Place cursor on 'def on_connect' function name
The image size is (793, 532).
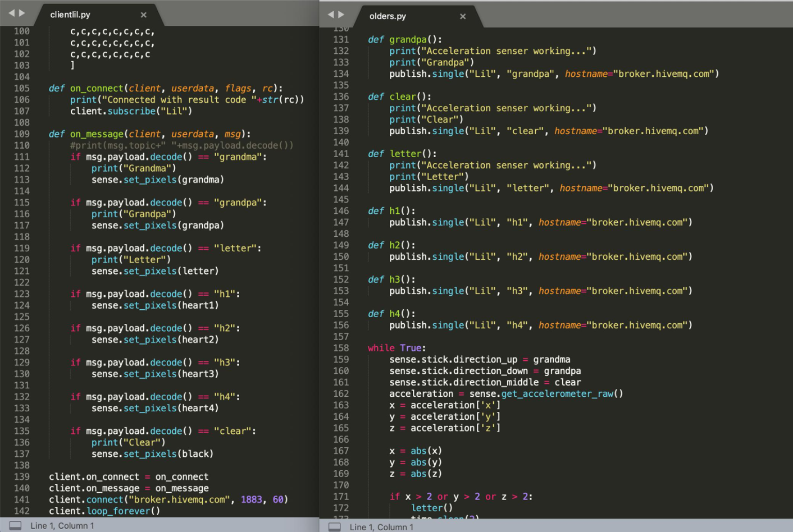click(x=97, y=89)
